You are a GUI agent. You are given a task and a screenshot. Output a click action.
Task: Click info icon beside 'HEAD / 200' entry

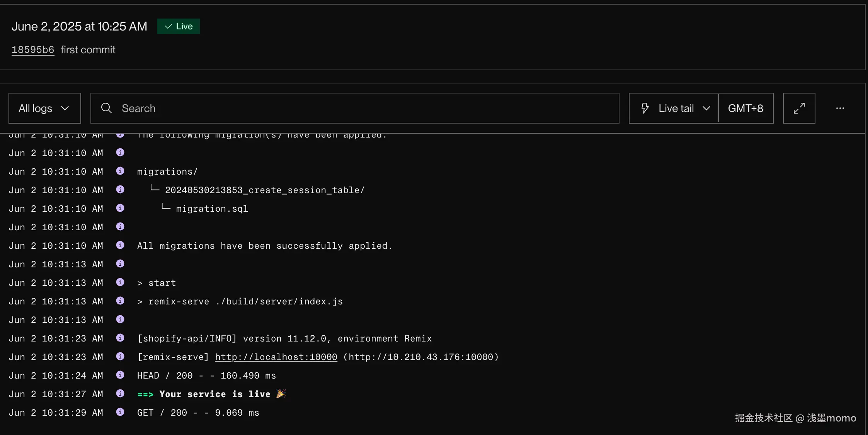[120, 375]
